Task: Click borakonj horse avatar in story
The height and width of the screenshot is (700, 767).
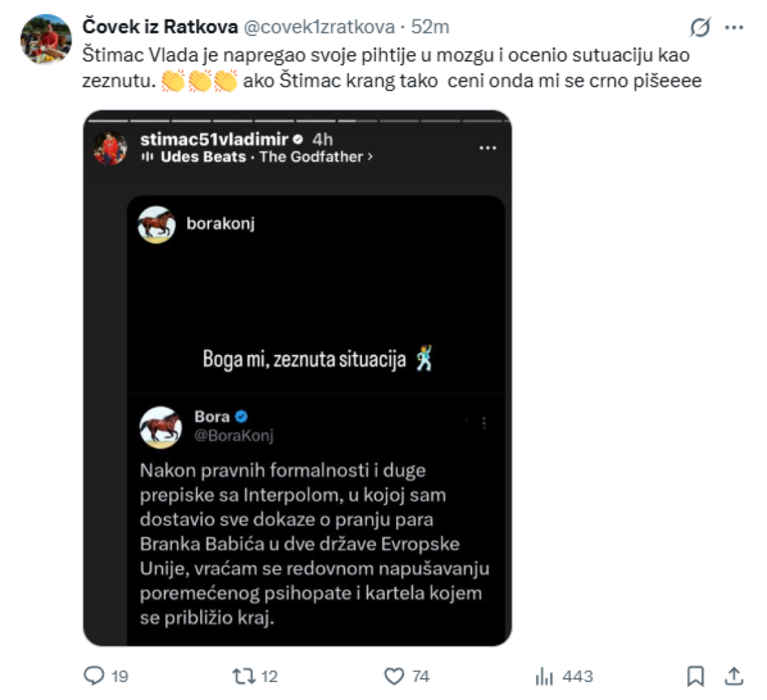Action: [157, 224]
